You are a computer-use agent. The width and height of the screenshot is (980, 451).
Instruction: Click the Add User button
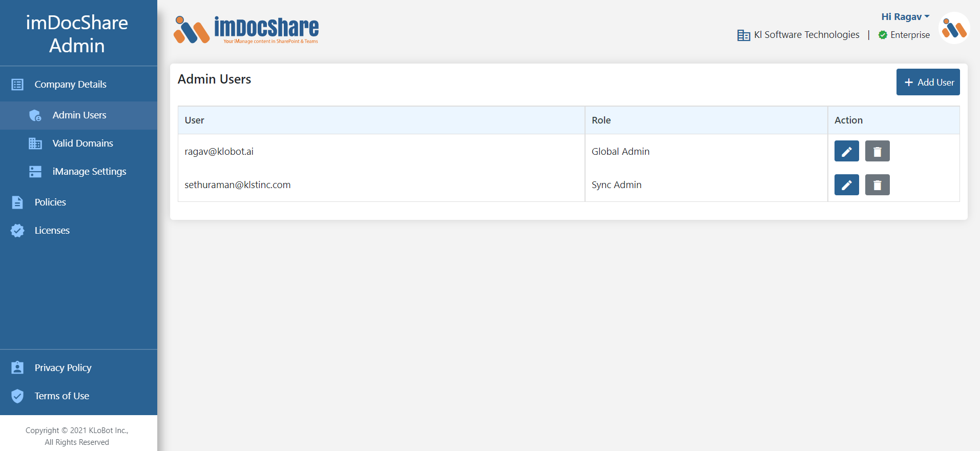pyautogui.click(x=928, y=82)
